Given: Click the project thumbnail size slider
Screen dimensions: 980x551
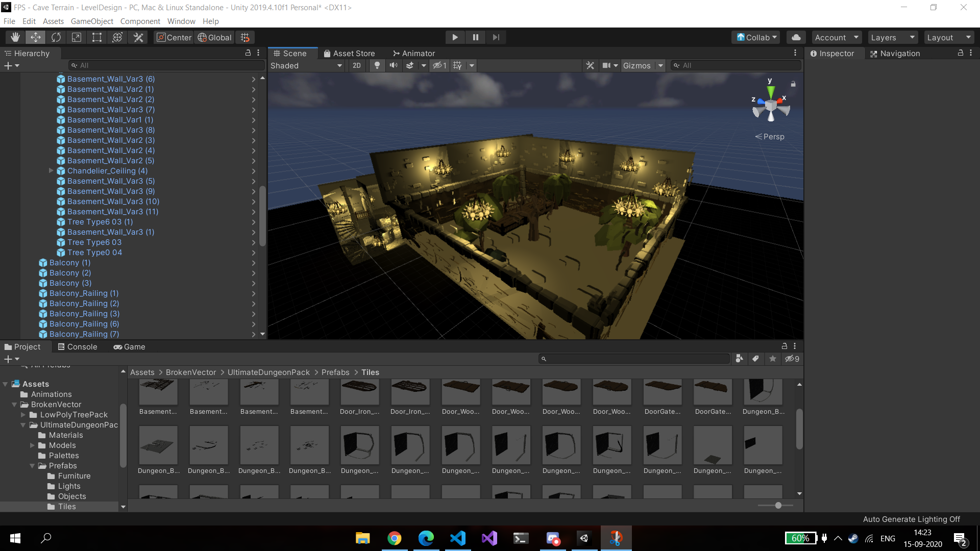Looking at the screenshot, I should tap(778, 506).
